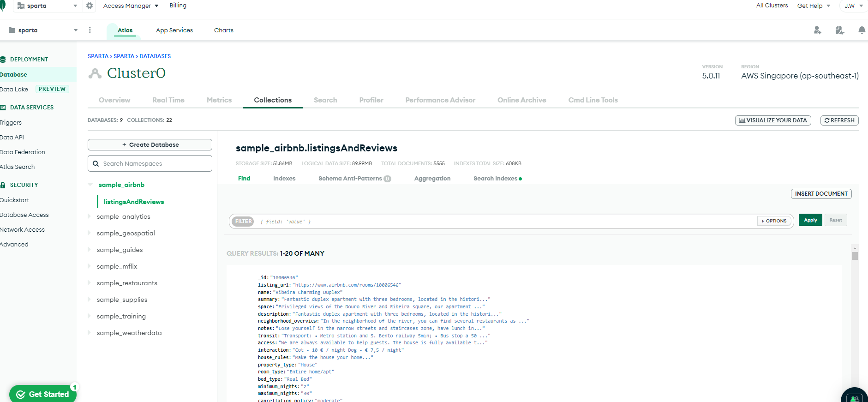Switch to the Charts tab
Image resolution: width=868 pixels, height=402 pixels.
[224, 30]
